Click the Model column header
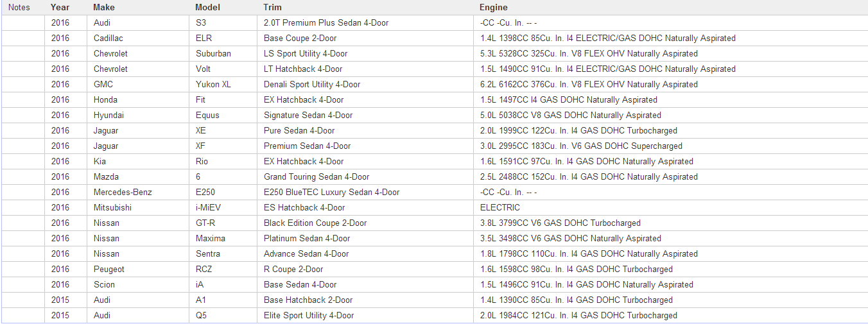The width and height of the screenshot is (868, 326). (207, 8)
